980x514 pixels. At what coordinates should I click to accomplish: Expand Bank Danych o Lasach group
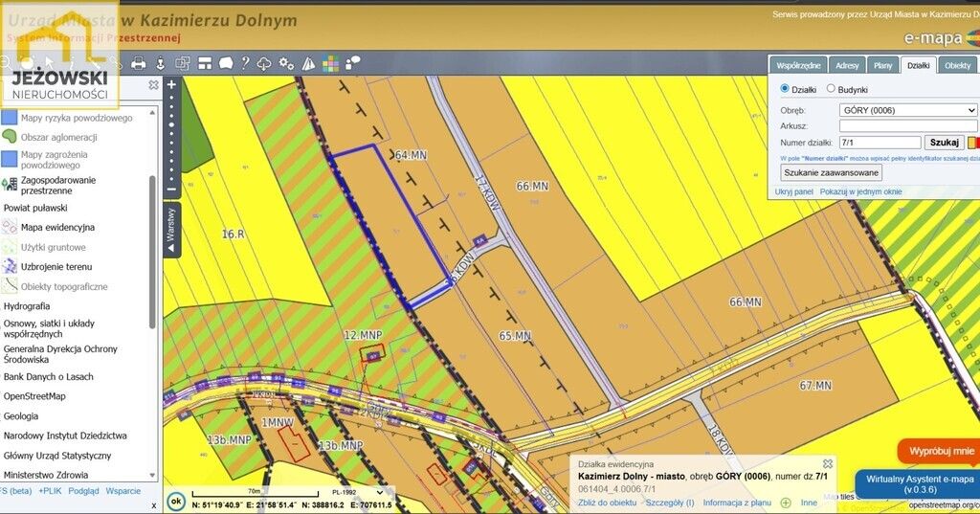coord(49,376)
